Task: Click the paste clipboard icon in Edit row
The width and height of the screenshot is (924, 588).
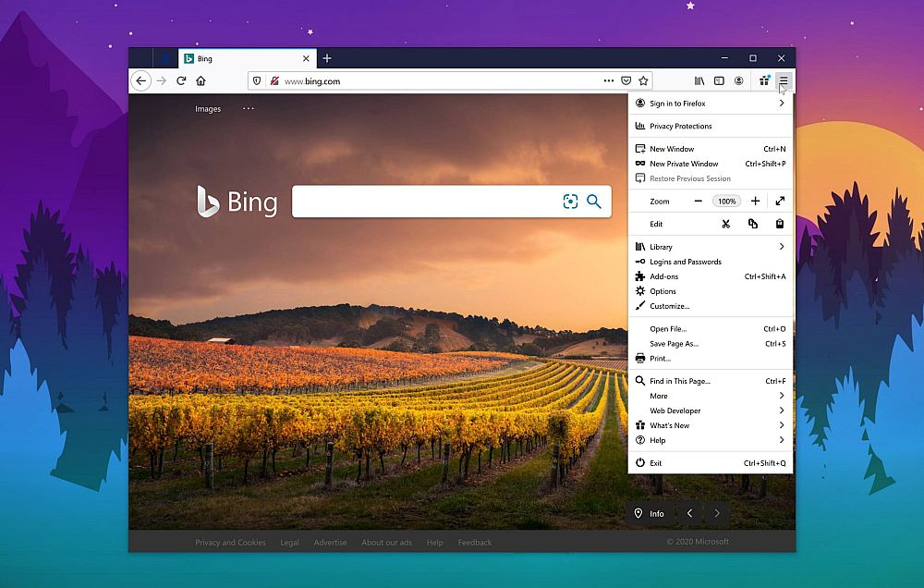Action: tap(780, 224)
